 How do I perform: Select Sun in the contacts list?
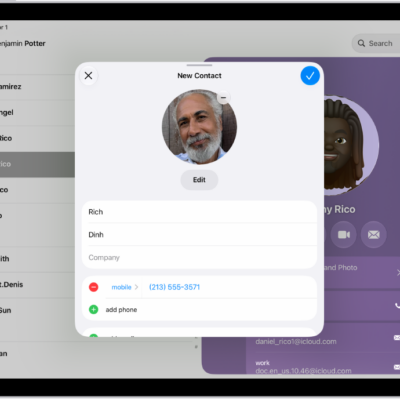coord(37,311)
